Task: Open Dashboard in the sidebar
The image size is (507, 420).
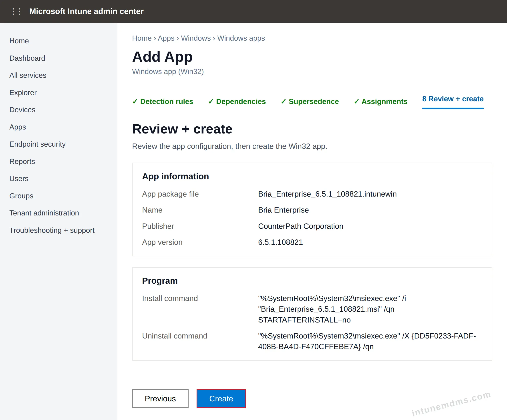Action: pyautogui.click(x=27, y=58)
